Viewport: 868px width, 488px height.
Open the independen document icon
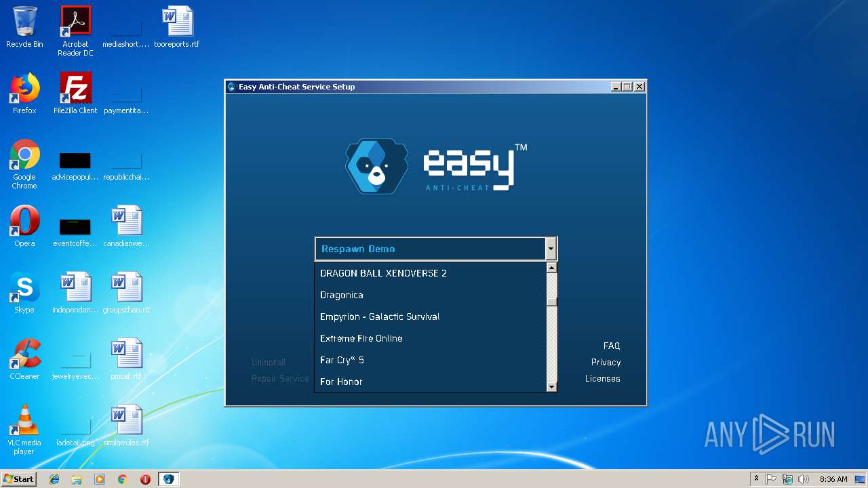point(75,293)
